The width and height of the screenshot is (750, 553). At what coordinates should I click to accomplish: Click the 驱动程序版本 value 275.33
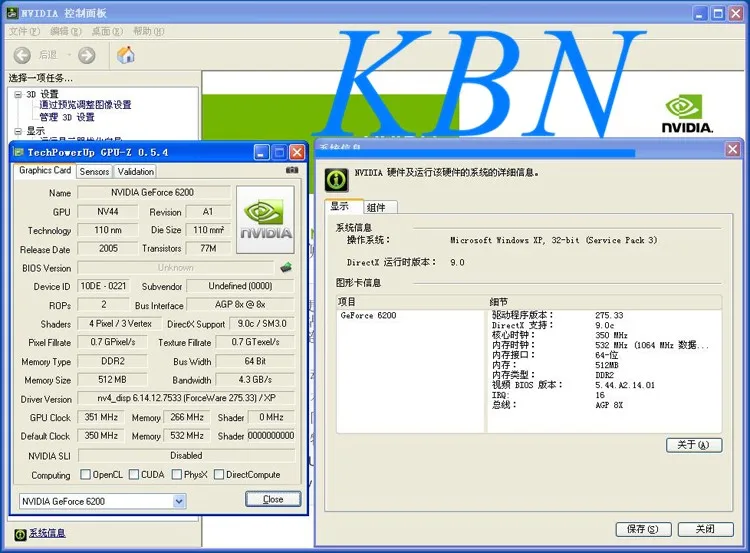coord(609,315)
